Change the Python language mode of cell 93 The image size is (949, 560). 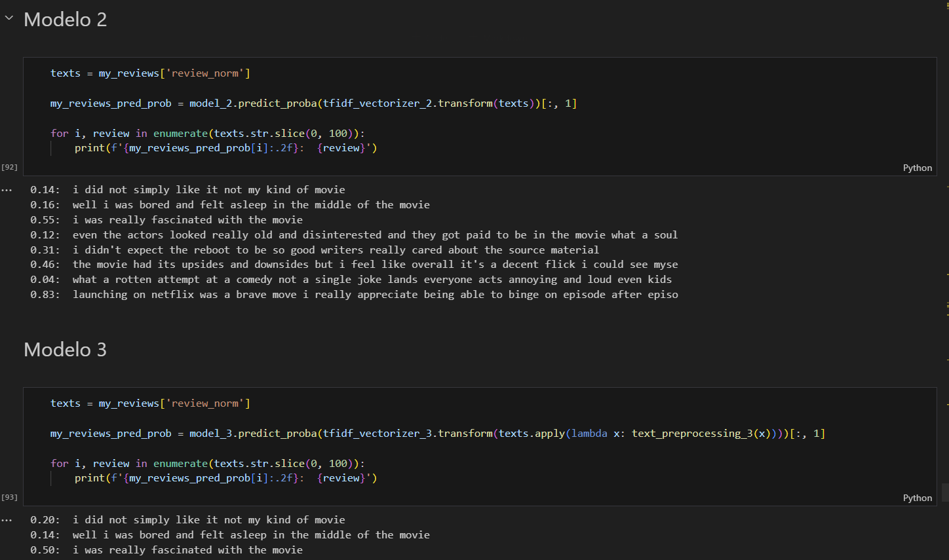coord(917,498)
